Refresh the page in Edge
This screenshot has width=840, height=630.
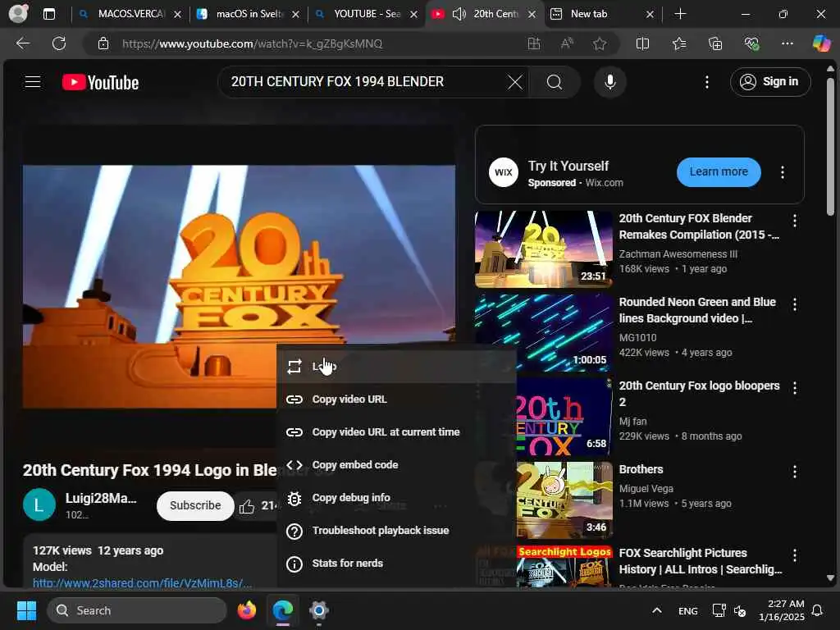point(59,43)
